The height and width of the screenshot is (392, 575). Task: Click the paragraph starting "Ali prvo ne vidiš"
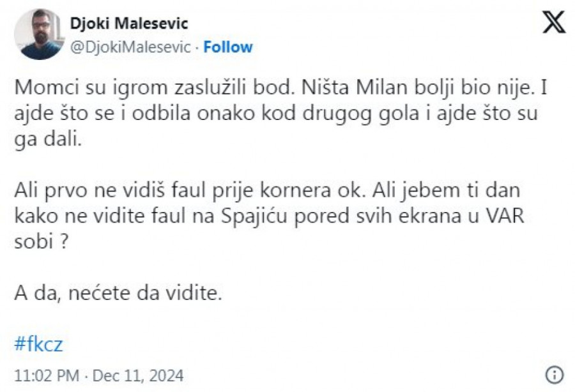268,218
